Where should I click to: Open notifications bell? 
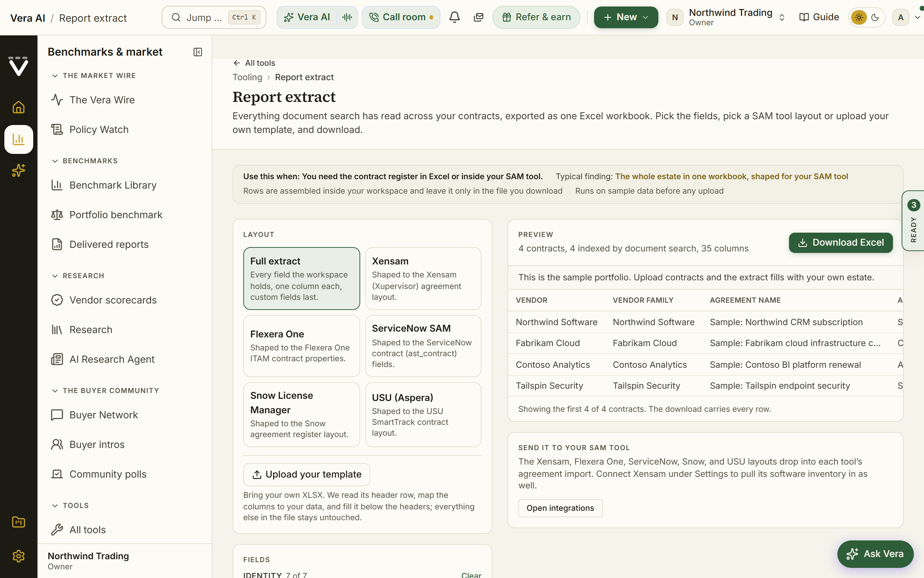(454, 17)
